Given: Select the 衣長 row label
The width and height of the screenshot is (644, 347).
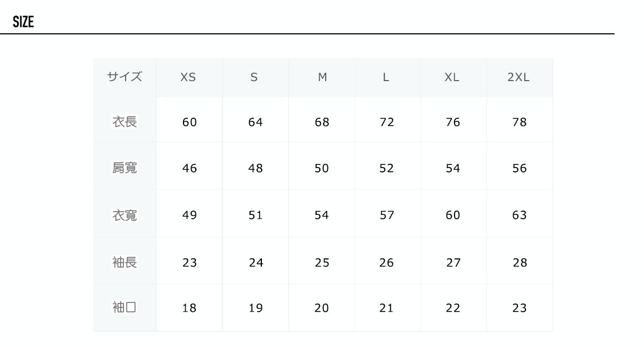Looking at the screenshot, I should tap(125, 122).
